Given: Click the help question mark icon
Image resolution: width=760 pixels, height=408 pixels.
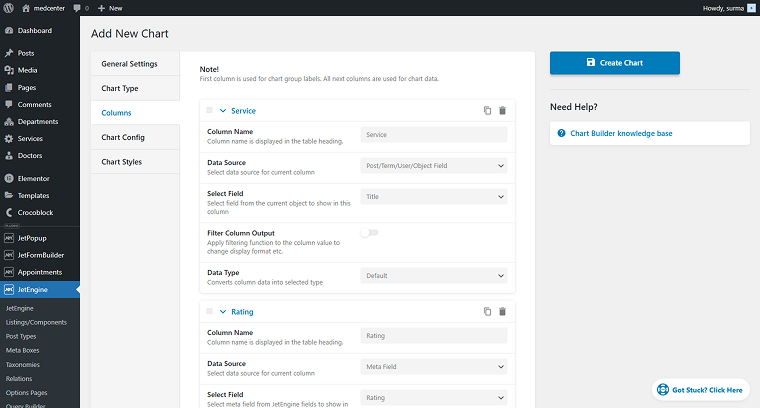Looking at the screenshot, I should pyautogui.click(x=561, y=133).
